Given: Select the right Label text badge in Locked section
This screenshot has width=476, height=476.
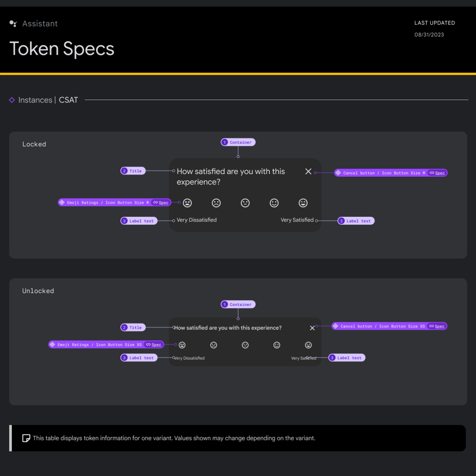Looking at the screenshot, I should (356, 221).
